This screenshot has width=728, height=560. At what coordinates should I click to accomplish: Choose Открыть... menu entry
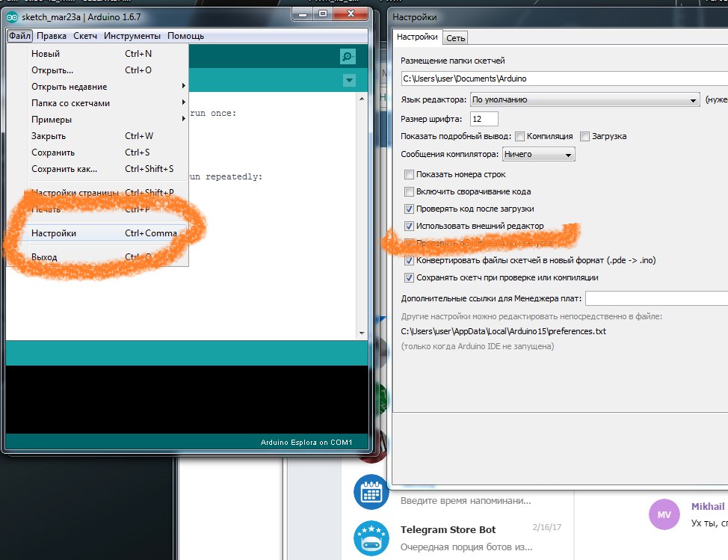point(97,70)
